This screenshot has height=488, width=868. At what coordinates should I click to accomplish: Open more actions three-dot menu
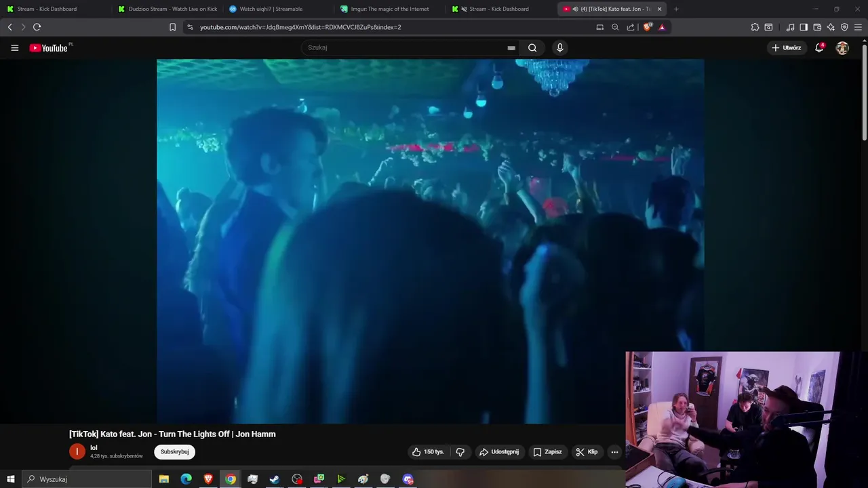pos(614,452)
